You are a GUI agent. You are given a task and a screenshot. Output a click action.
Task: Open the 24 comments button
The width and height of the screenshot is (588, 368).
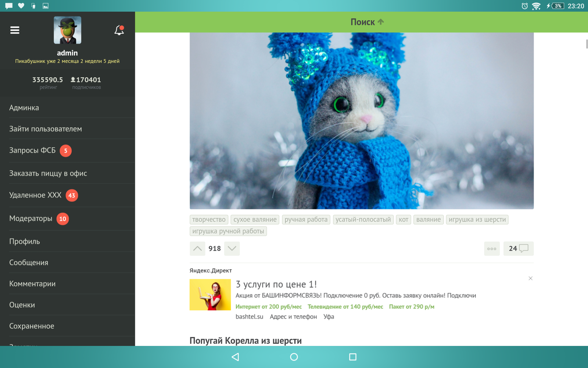[519, 248]
